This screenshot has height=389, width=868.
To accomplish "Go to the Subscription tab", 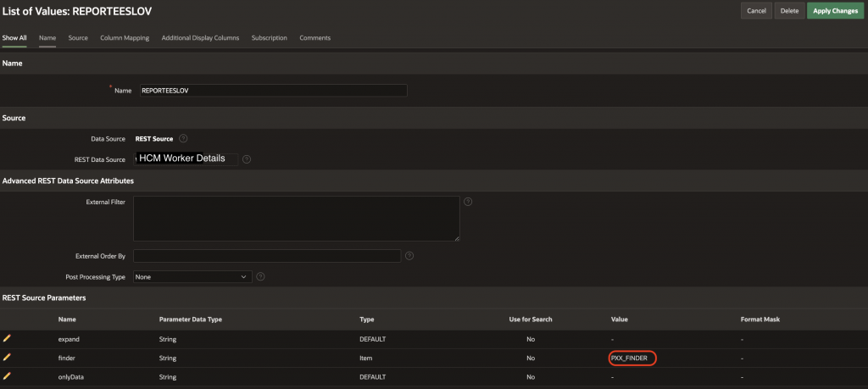I will [269, 38].
